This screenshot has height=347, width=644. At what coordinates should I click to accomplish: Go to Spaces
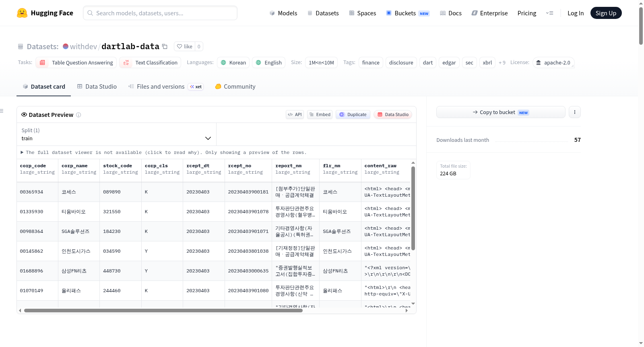362,13
